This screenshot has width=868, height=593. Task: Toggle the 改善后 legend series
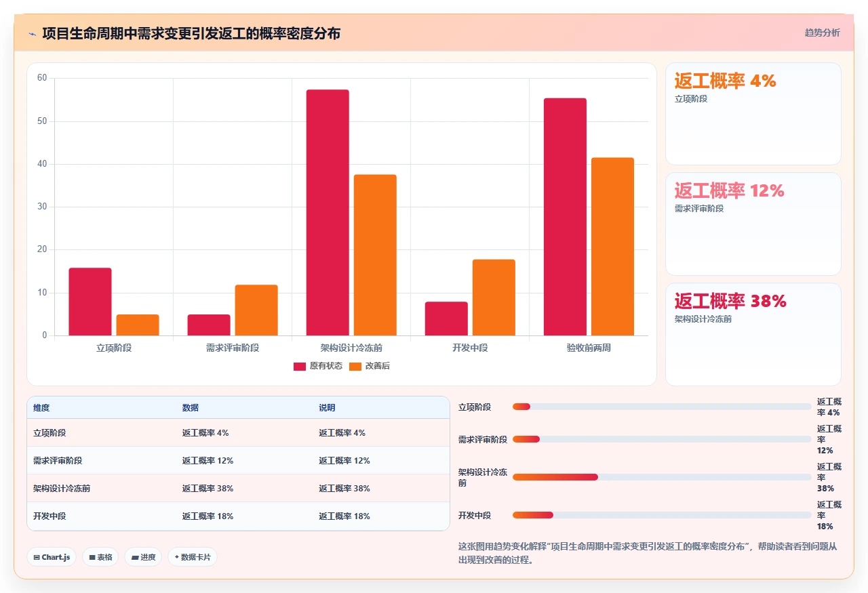coord(369,366)
